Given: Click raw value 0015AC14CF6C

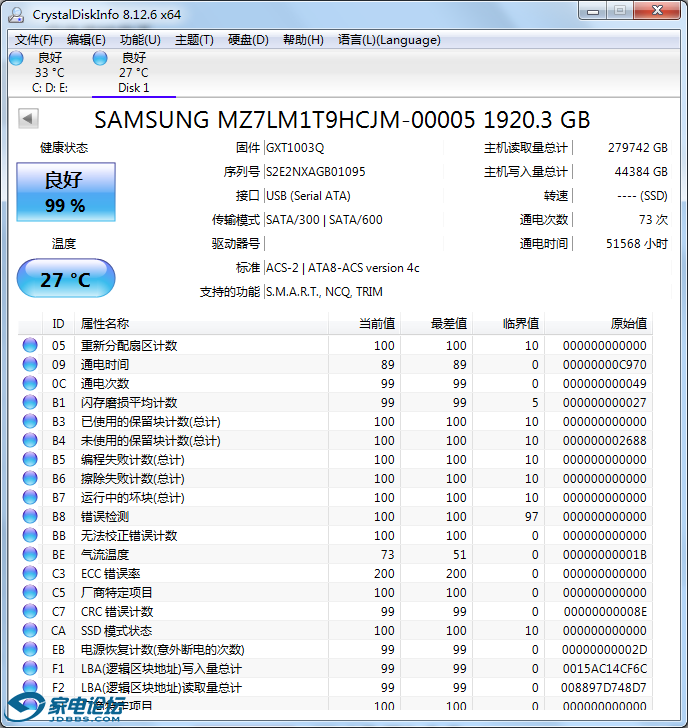Looking at the screenshot, I should click(604, 669).
